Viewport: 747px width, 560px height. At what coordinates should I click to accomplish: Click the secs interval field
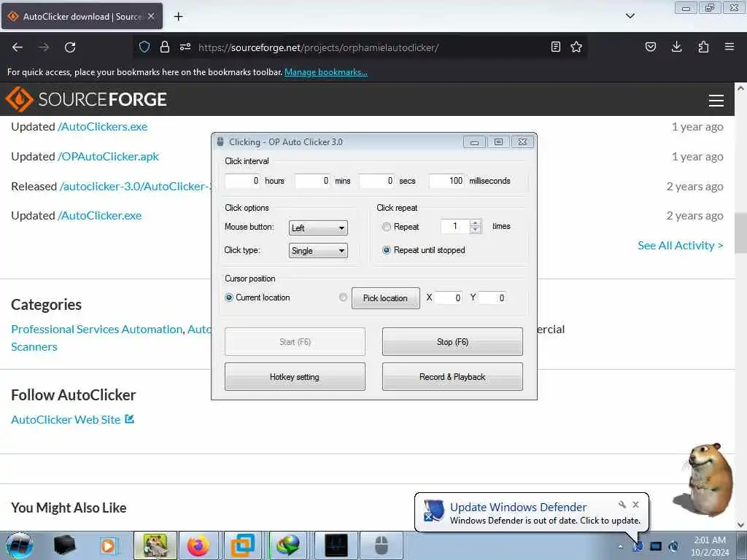pyautogui.click(x=377, y=181)
